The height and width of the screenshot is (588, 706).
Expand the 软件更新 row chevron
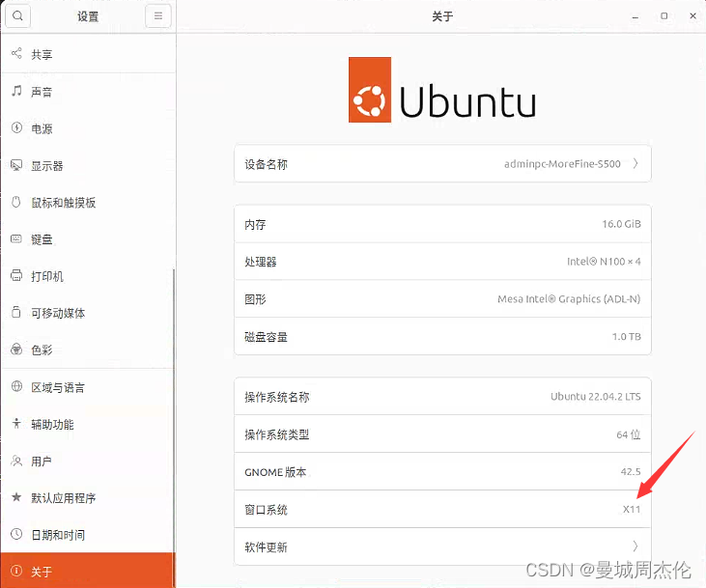click(x=635, y=546)
